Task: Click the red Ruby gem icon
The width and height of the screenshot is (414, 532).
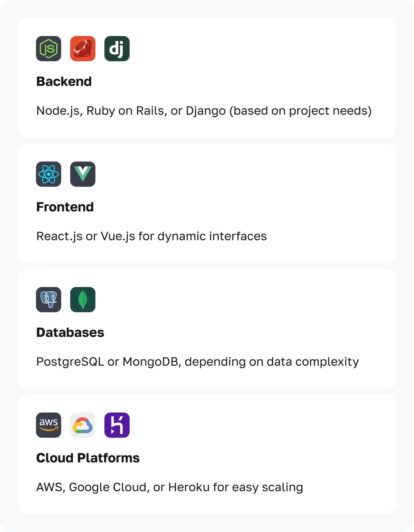Action: tap(83, 49)
